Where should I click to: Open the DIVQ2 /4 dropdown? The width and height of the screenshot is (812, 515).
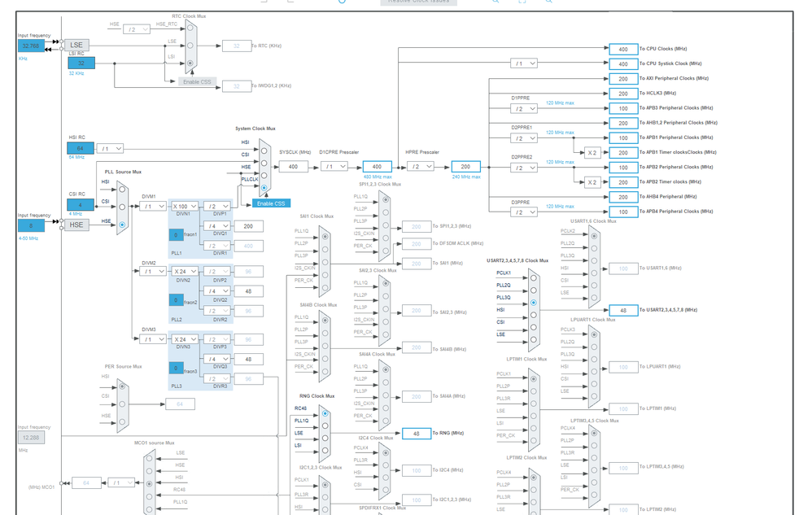point(216,291)
